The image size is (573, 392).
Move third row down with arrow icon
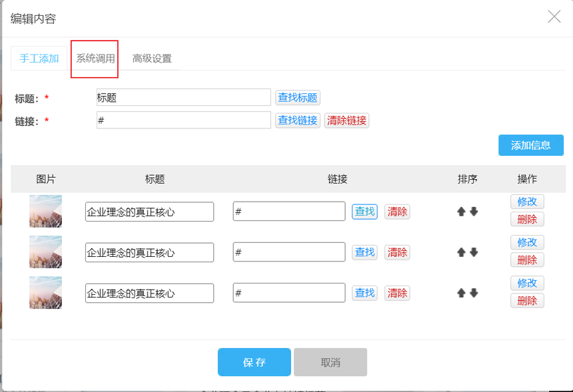(x=474, y=293)
